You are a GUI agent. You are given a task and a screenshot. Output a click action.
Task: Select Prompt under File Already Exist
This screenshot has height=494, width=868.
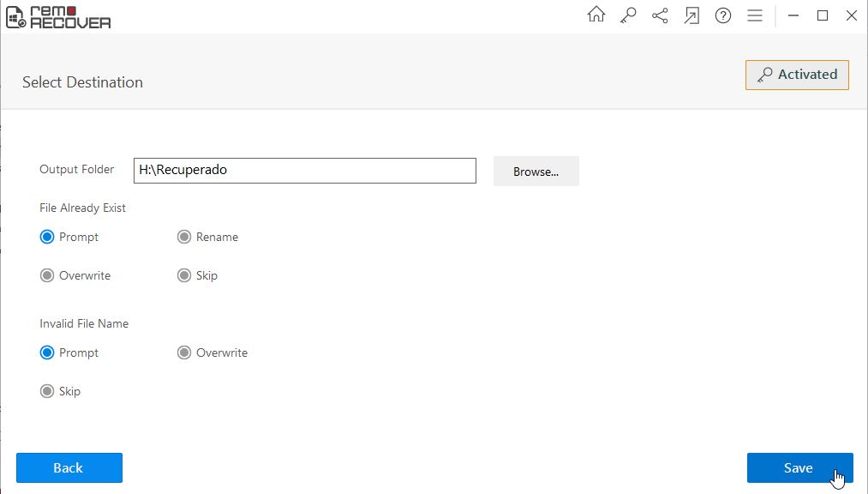coord(47,237)
